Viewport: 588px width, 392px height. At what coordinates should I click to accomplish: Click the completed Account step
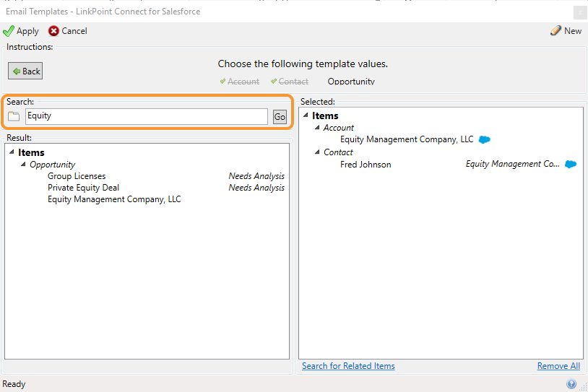(243, 82)
